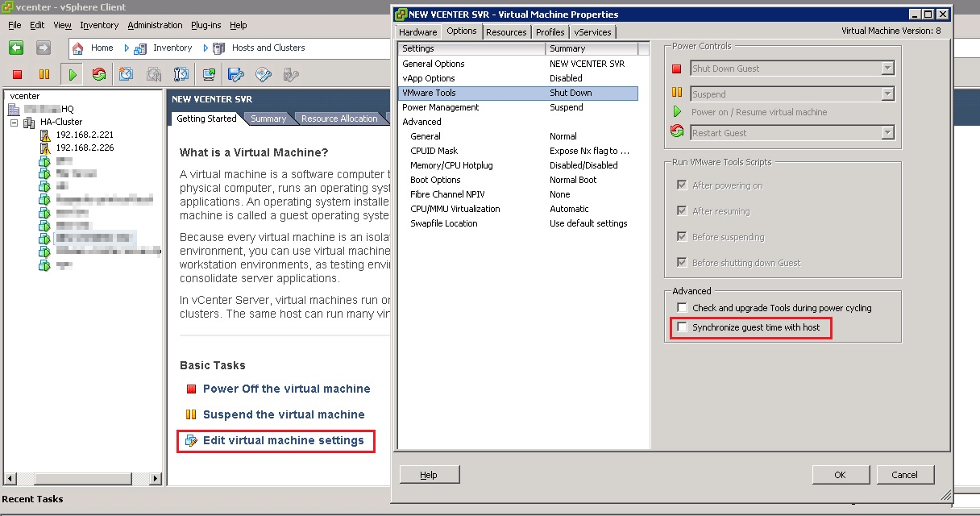The width and height of the screenshot is (980, 516).
Task: Click the Help button in properties dialog
Action: pyautogui.click(x=429, y=475)
